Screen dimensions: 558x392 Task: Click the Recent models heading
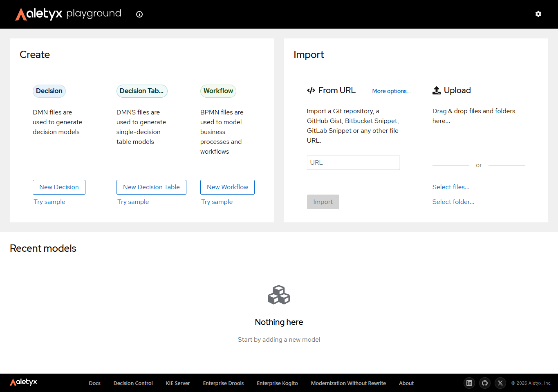43,249
